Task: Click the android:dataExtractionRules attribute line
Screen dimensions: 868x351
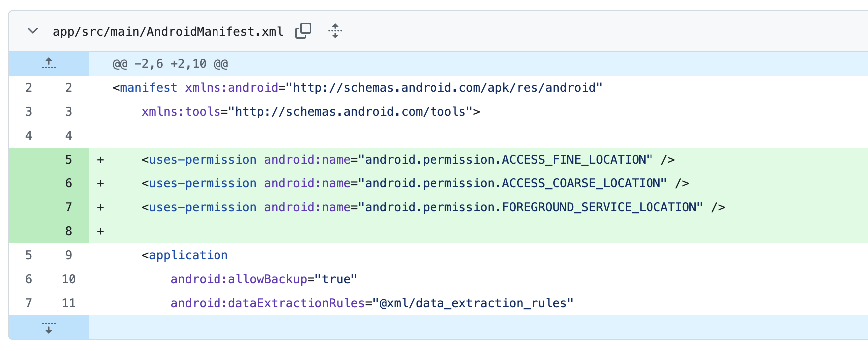Action: click(372, 303)
